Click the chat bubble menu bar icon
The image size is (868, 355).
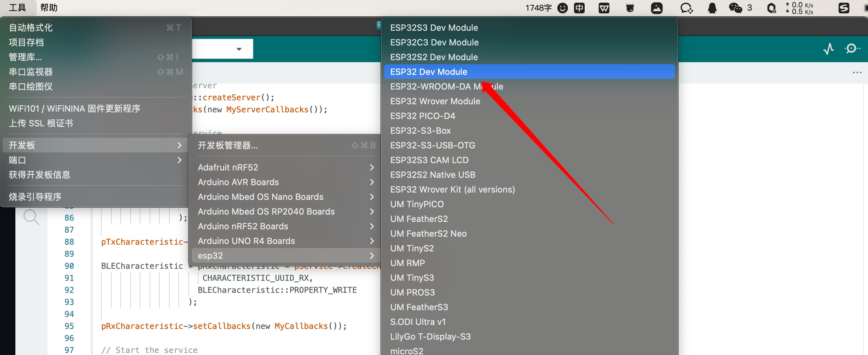tap(686, 8)
